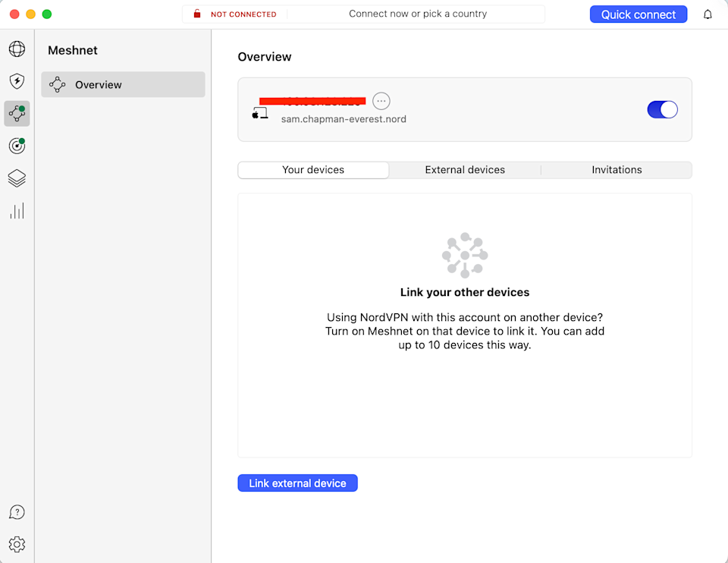728x563 pixels.
Task: Open the Invitations tab
Action: [616, 169]
